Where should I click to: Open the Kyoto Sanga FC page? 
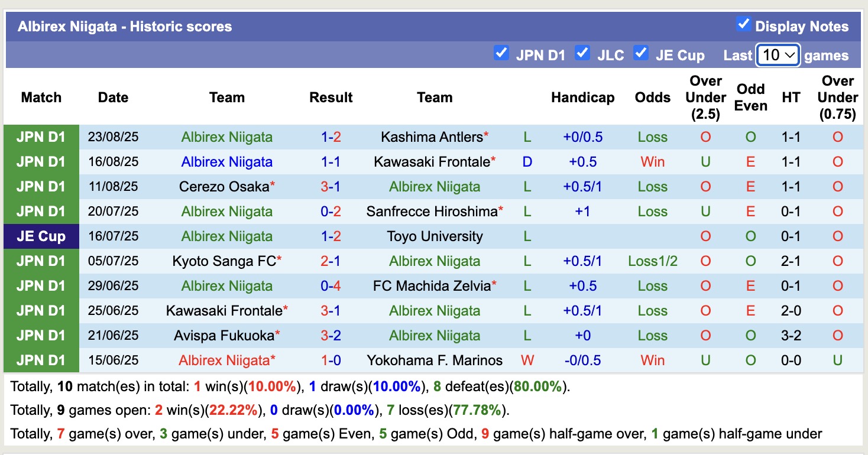[x=223, y=261]
